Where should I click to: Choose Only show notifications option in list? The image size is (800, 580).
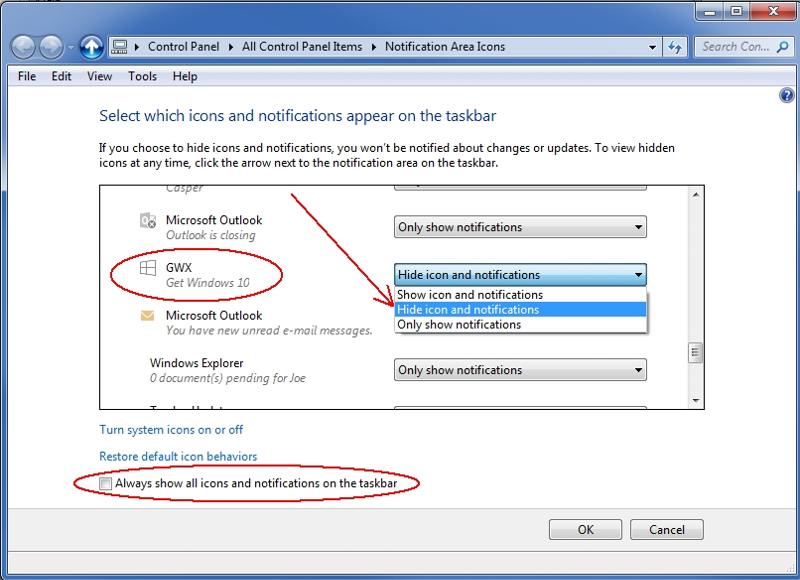click(x=520, y=324)
